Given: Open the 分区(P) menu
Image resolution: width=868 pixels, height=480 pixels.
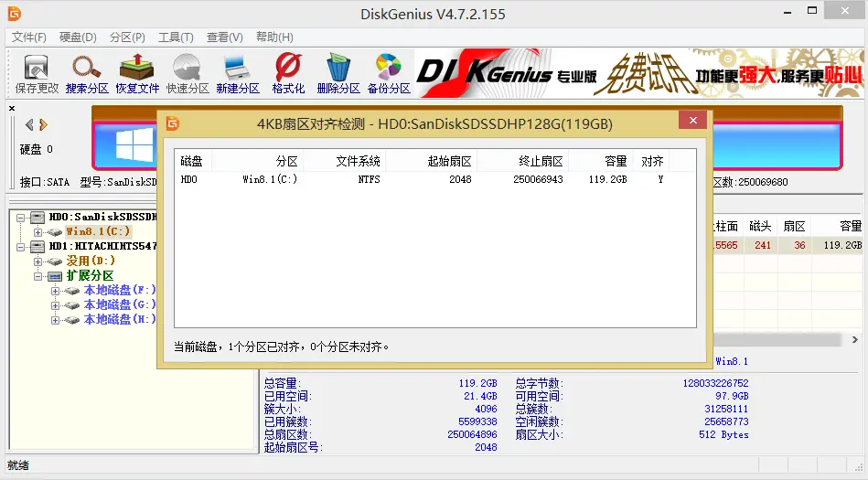Looking at the screenshot, I should tap(127, 37).
